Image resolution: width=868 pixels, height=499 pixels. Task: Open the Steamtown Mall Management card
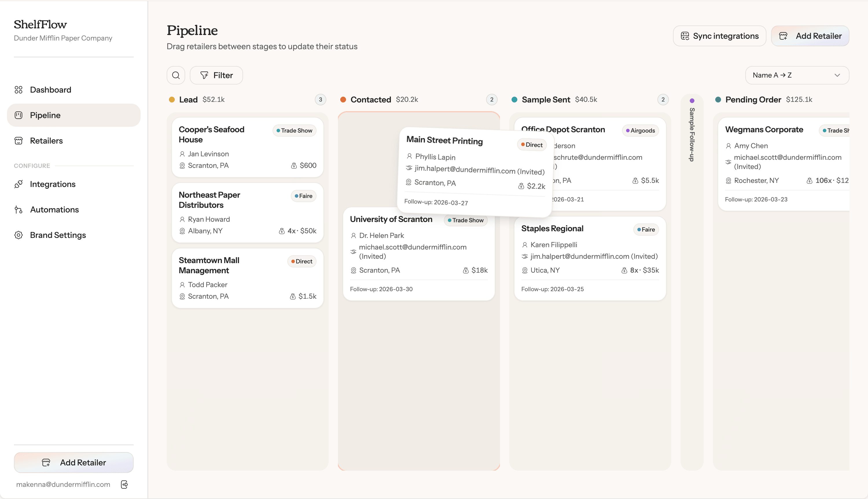coord(248,278)
